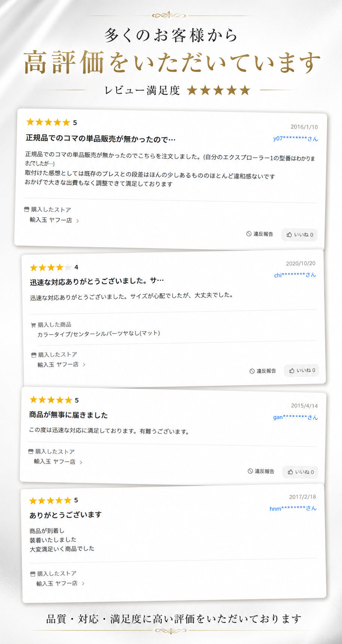Open the 輸入玉 ヤフー店 link in hnm's review
The image size is (342, 644).
click(x=57, y=583)
